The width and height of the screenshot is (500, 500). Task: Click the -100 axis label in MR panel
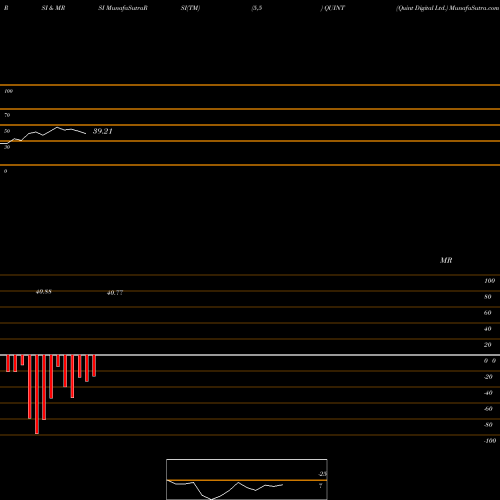click(490, 441)
